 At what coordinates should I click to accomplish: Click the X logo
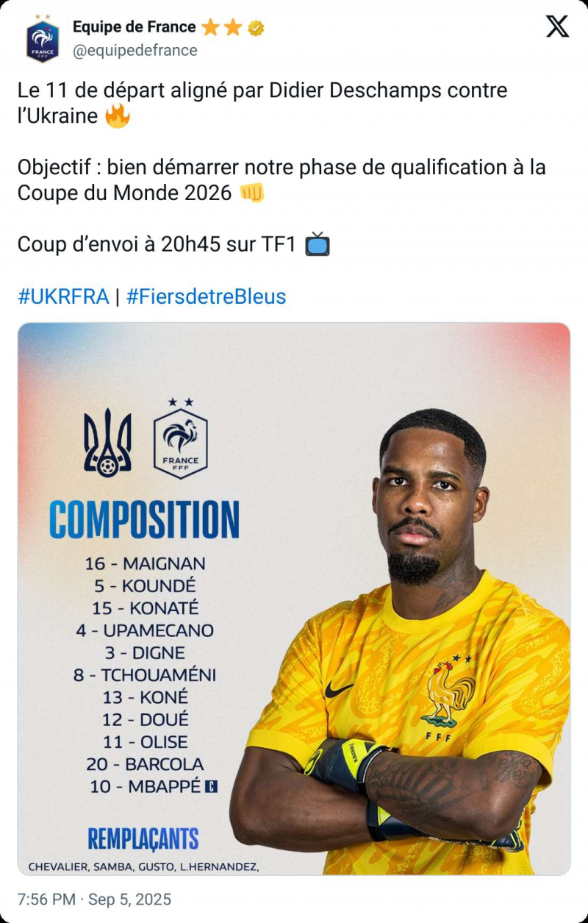coord(557,27)
